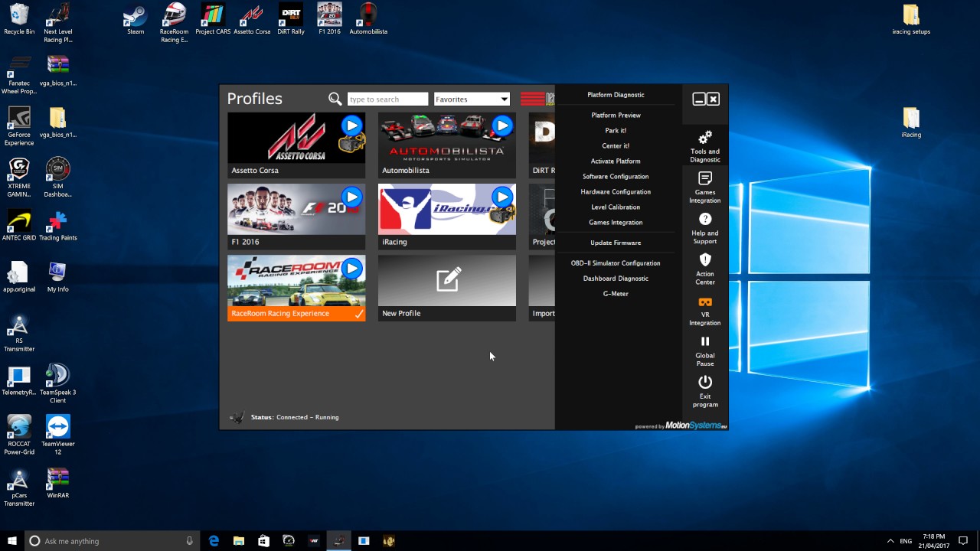Open the Windows Start menu
The image size is (980, 551).
[x=12, y=541]
